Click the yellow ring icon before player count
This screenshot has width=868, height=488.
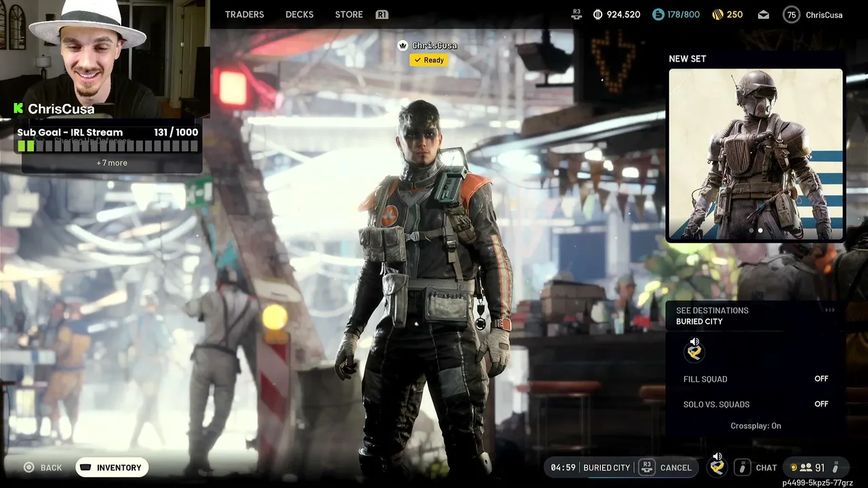[x=793, y=468]
